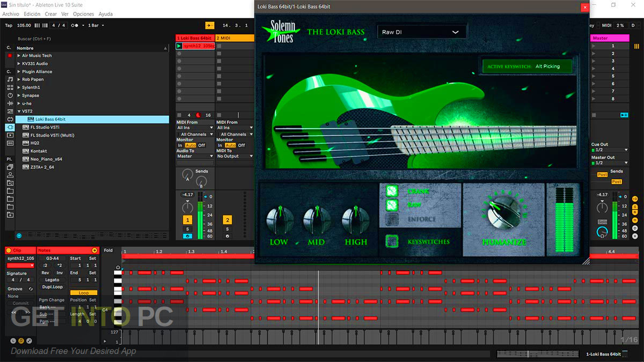Open the Raw DI preset dropdown
The height and width of the screenshot is (362, 644).
tap(421, 32)
